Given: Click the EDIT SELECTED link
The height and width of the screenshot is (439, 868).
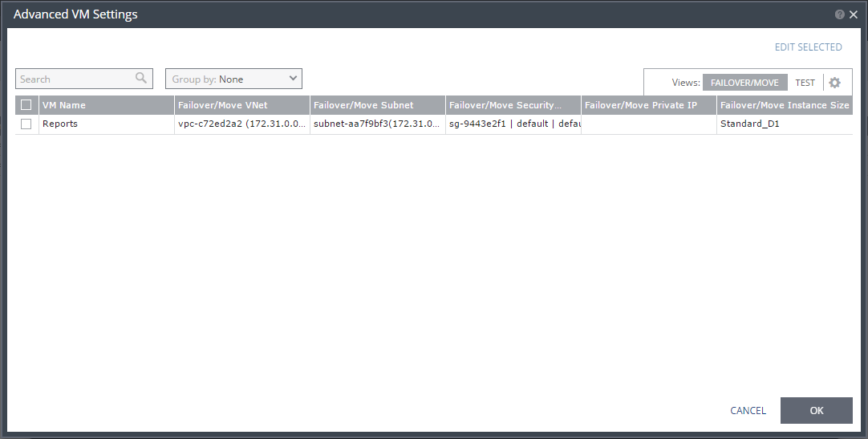Looking at the screenshot, I should [808, 47].
